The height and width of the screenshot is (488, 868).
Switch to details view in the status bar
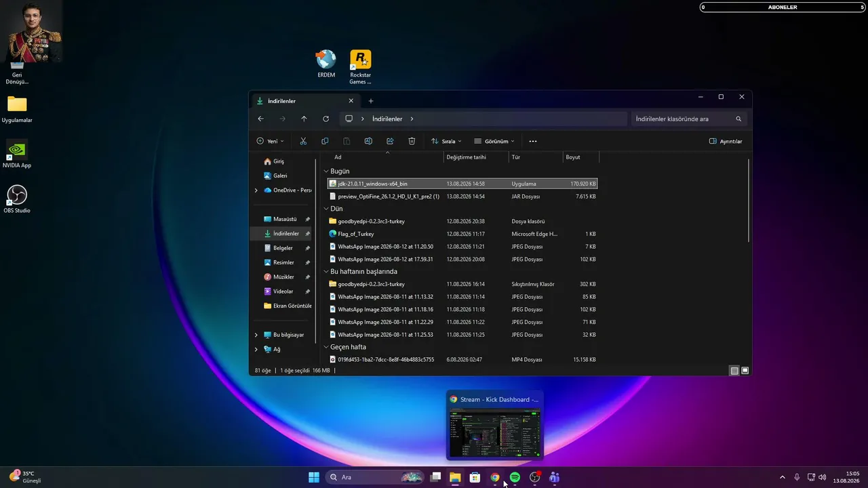(x=734, y=371)
